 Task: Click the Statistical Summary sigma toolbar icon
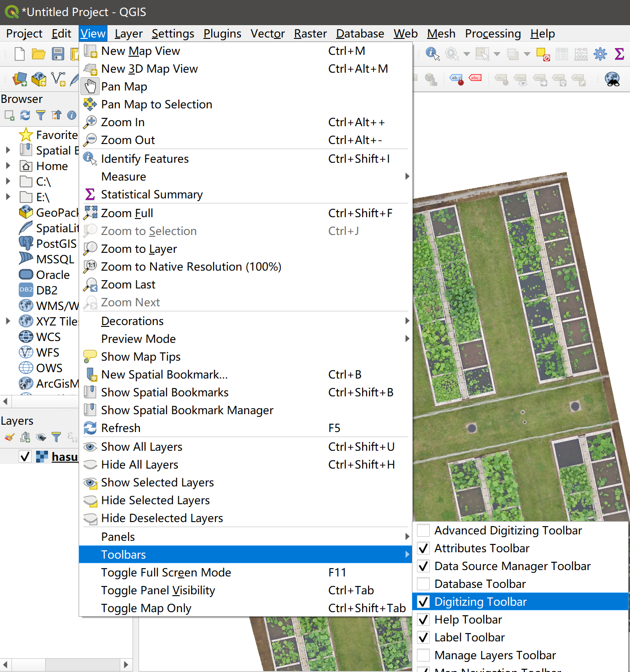[619, 54]
